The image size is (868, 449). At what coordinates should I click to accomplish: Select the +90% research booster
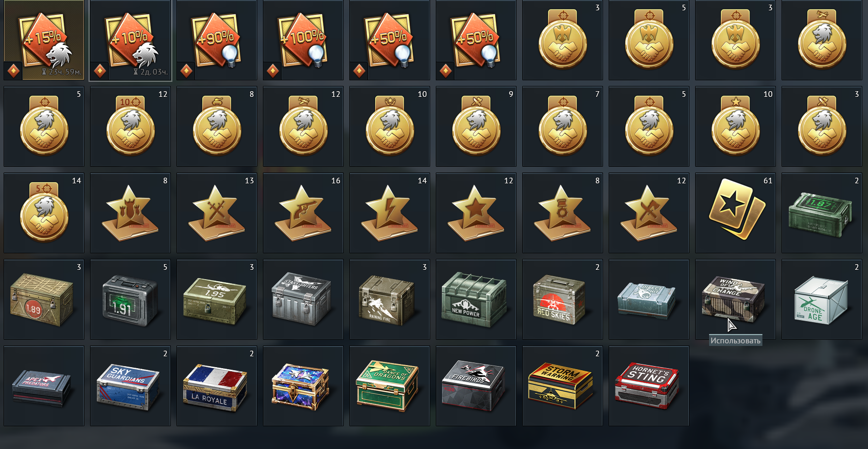click(217, 40)
